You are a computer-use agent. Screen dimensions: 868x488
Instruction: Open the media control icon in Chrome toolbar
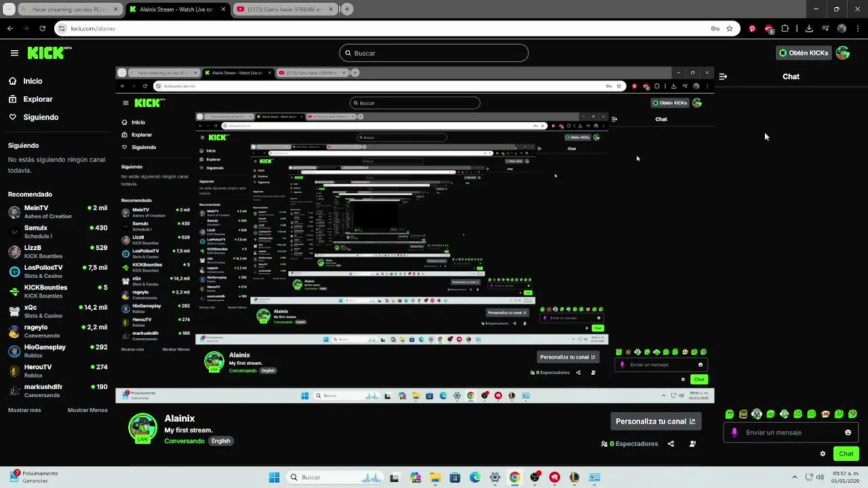pos(825,28)
